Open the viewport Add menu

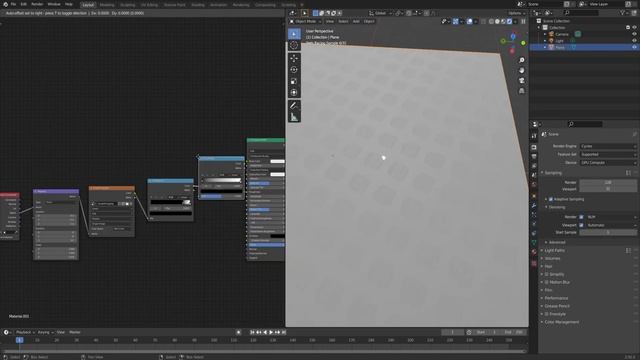pyautogui.click(x=356, y=21)
